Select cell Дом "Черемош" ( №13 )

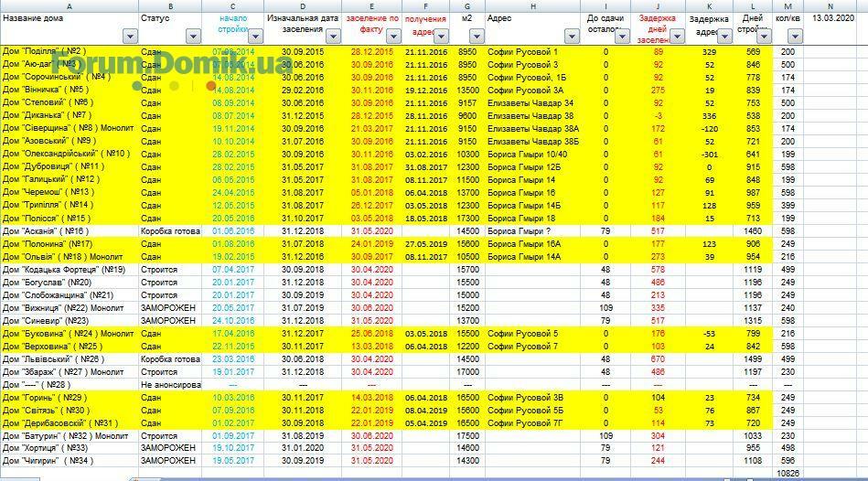(x=70, y=192)
